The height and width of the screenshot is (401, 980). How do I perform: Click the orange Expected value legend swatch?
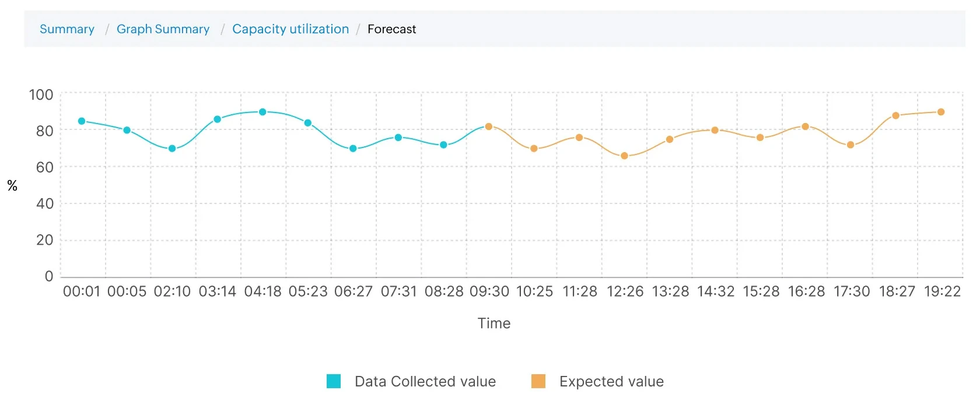(x=538, y=381)
